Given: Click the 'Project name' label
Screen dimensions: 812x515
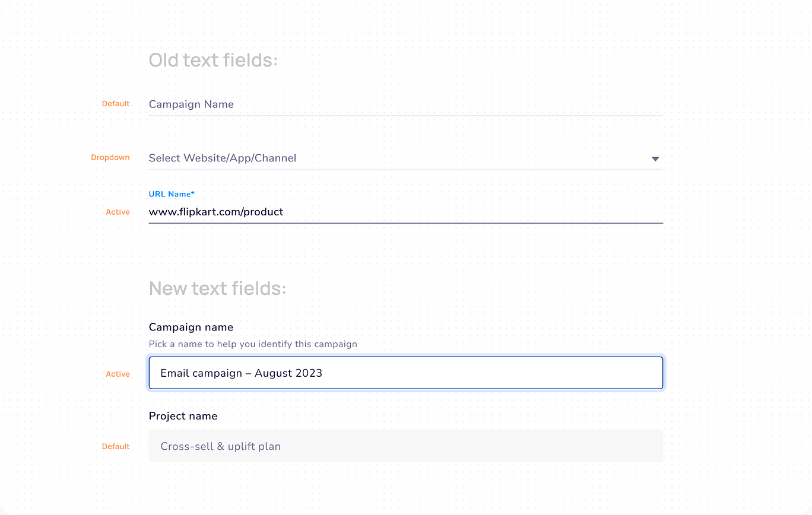Looking at the screenshot, I should coord(183,416).
